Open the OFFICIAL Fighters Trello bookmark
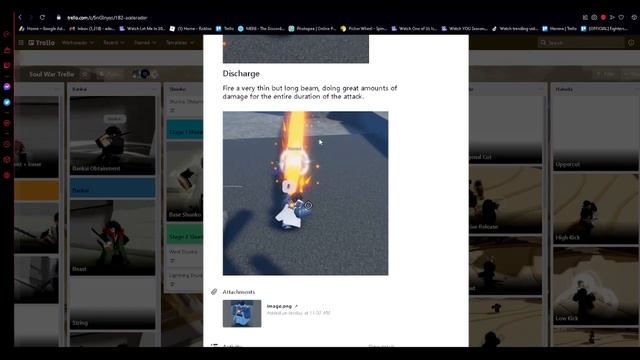 (604, 29)
